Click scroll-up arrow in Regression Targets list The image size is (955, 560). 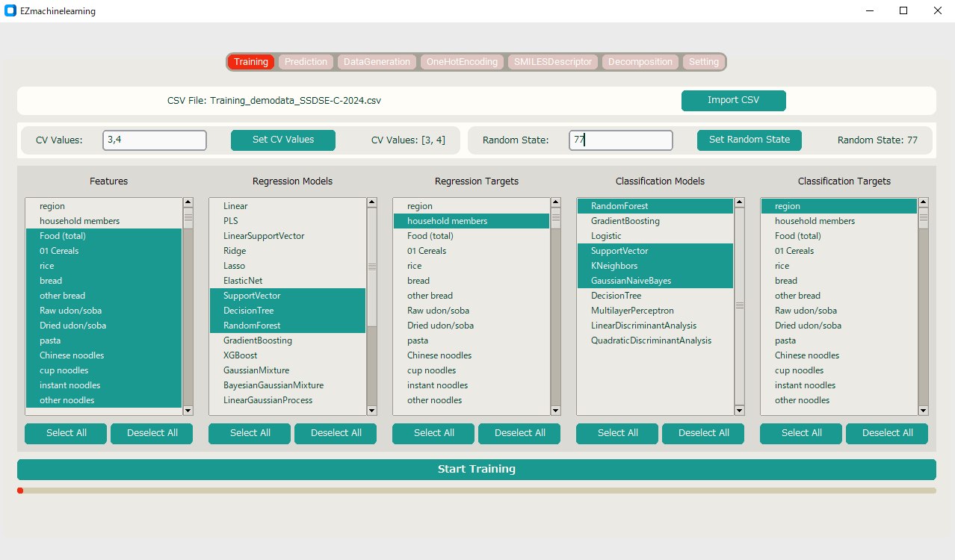click(x=556, y=202)
